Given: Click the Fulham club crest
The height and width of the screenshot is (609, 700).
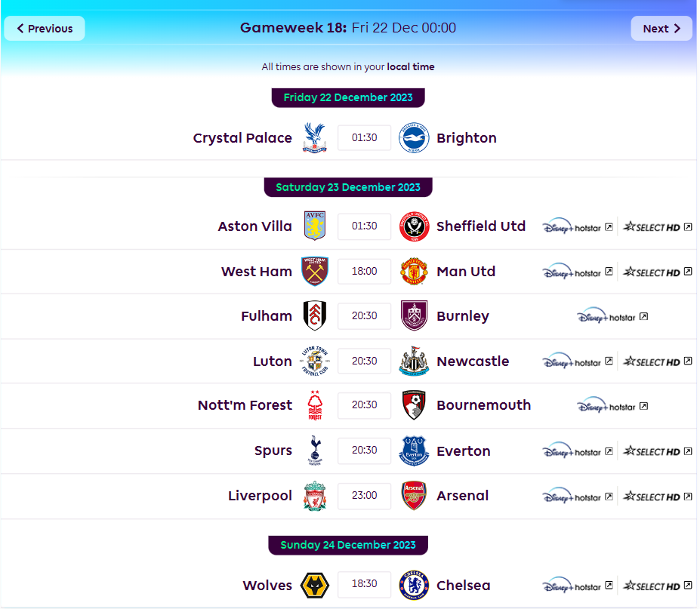Looking at the screenshot, I should tap(315, 315).
